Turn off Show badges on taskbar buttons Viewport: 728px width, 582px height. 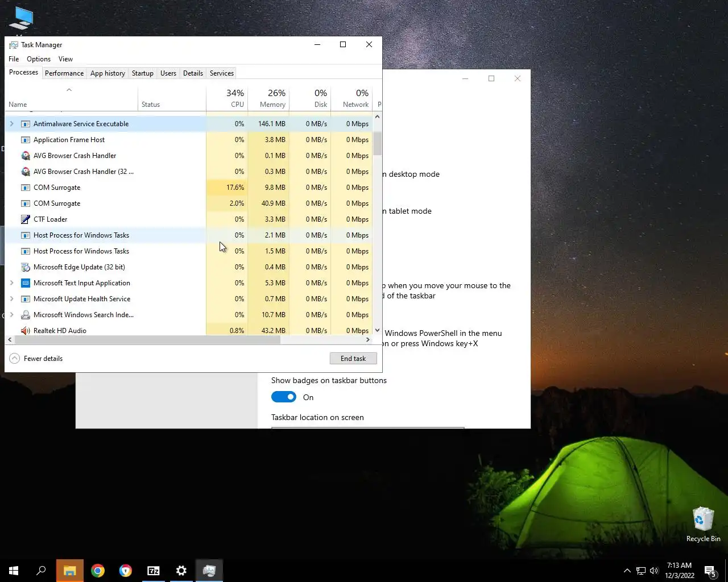click(x=284, y=397)
